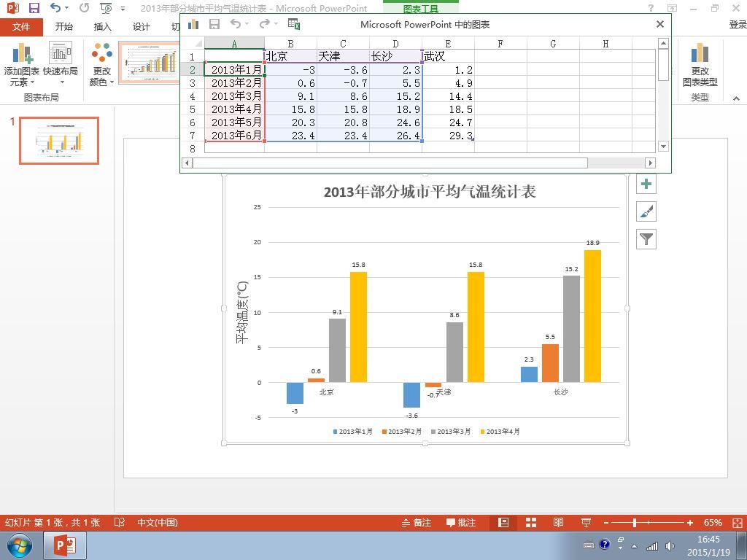Select row 8 header in data sheet
Viewport: 747px width, 560px height.
click(x=193, y=148)
